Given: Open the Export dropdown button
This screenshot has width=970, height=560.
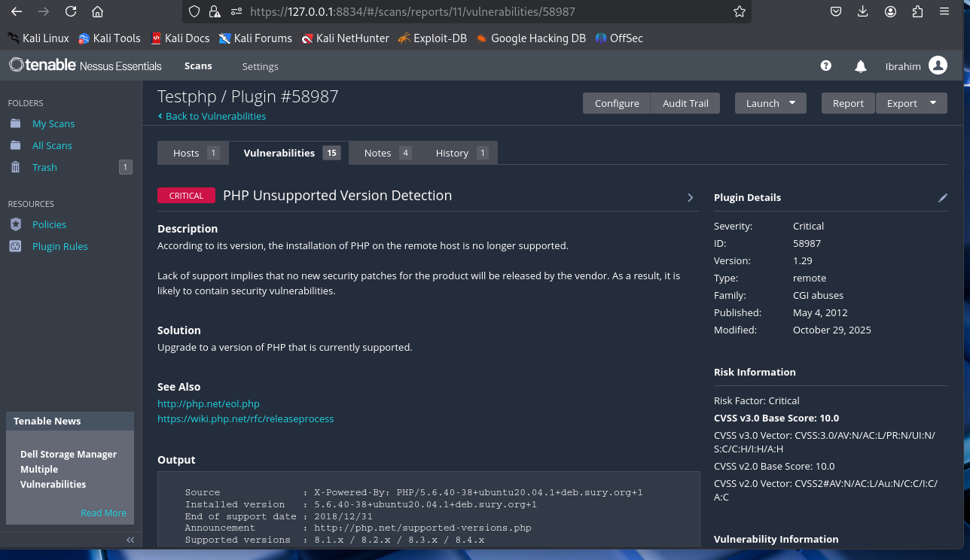Looking at the screenshot, I should tap(911, 103).
